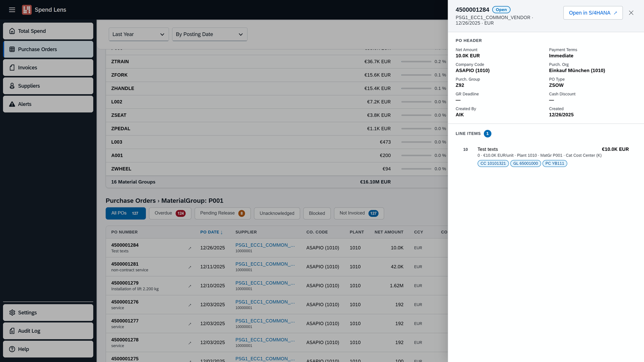
Task: Show Not Invoiced purchase orders
Action: (359, 213)
